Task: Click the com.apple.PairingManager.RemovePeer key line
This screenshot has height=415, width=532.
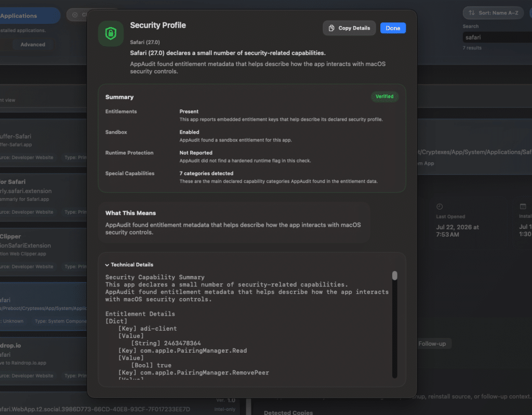Action: pos(193,373)
